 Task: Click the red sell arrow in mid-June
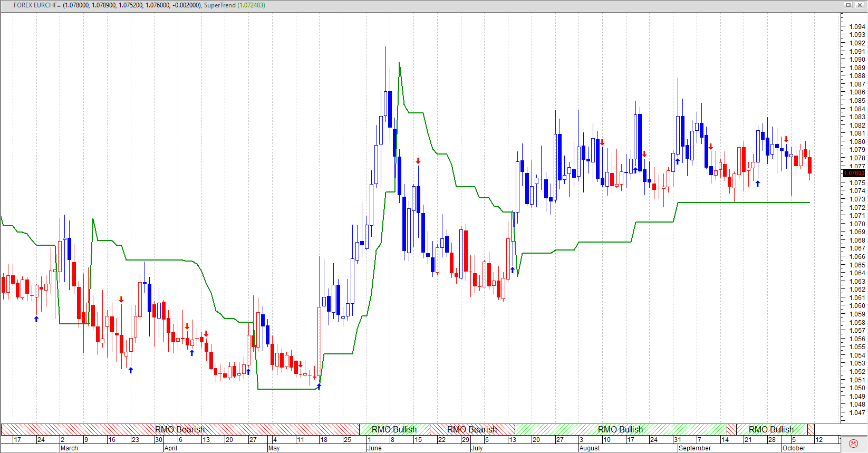[418, 161]
